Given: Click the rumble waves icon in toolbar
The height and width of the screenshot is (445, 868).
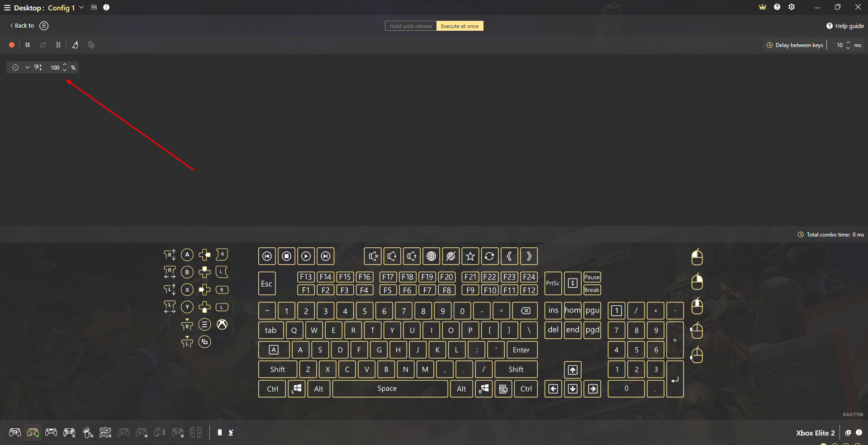Looking at the screenshot, I should click(58, 45).
